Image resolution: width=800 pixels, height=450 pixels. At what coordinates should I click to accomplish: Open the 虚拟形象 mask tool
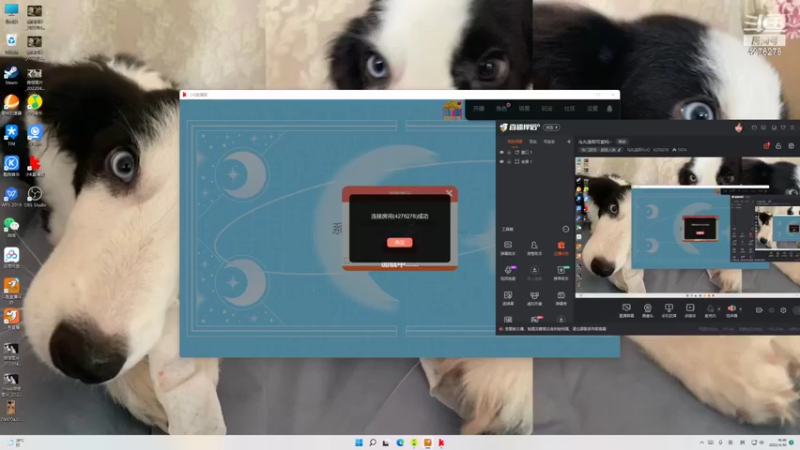(534, 298)
